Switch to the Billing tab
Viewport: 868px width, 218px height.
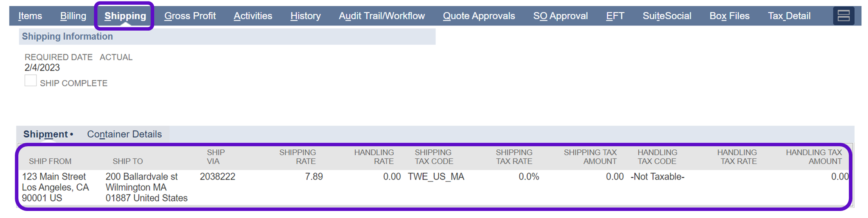click(73, 16)
